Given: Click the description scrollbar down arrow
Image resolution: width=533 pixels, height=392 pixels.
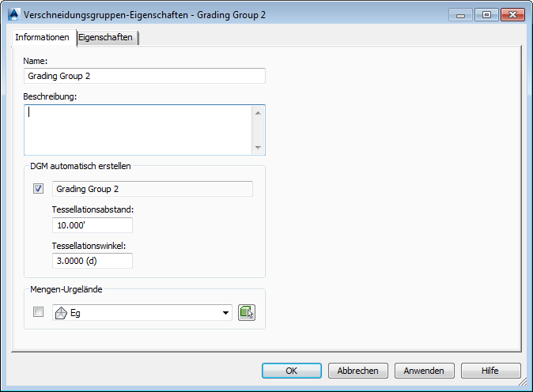Looking at the screenshot, I should 258,147.
